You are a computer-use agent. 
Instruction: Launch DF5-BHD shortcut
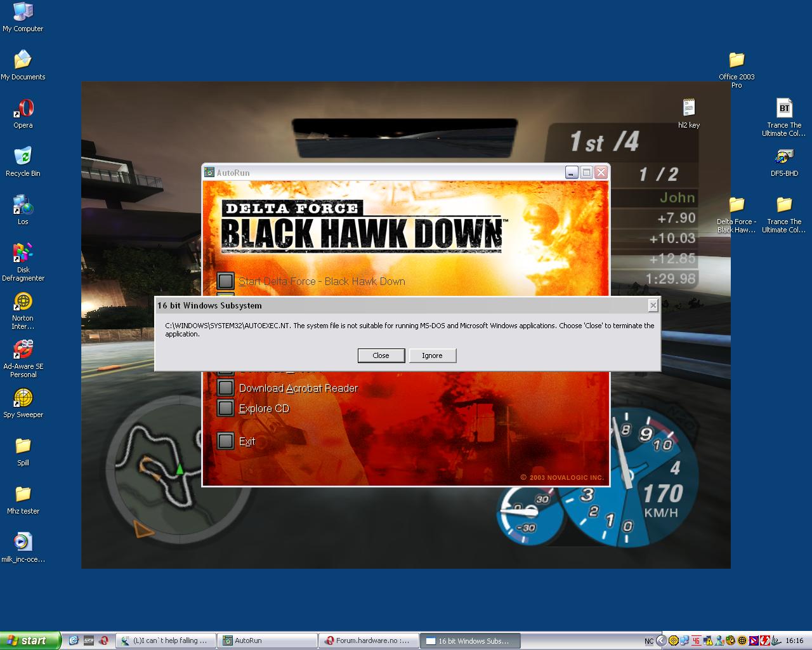coord(784,162)
